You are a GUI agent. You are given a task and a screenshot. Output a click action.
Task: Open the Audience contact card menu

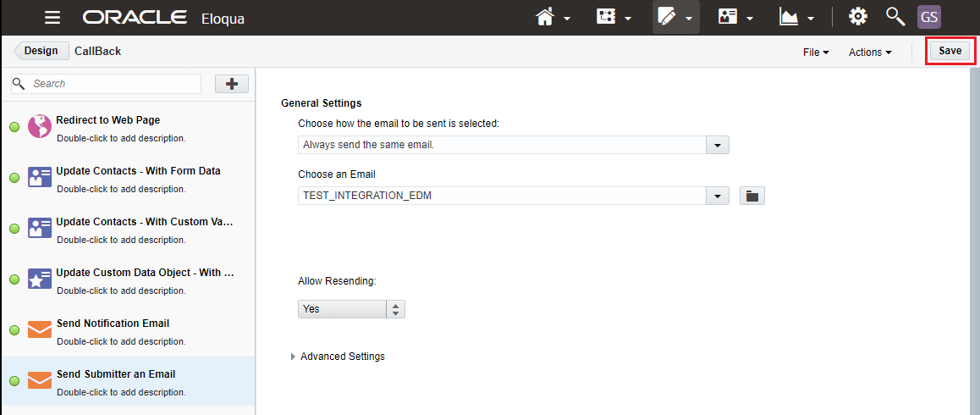pyautogui.click(x=728, y=18)
